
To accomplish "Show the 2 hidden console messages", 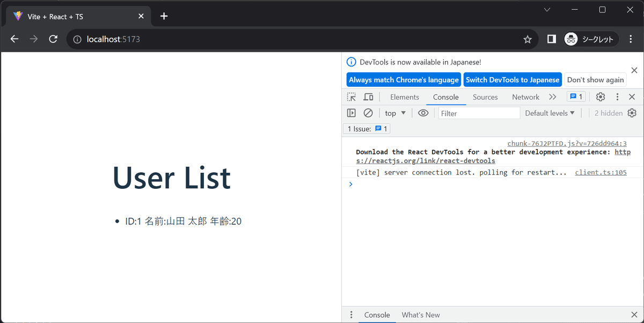I will click(608, 113).
